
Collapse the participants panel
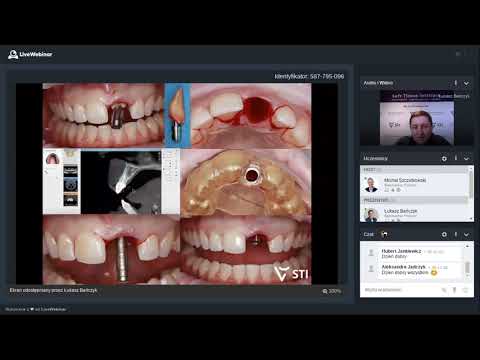click(466, 159)
